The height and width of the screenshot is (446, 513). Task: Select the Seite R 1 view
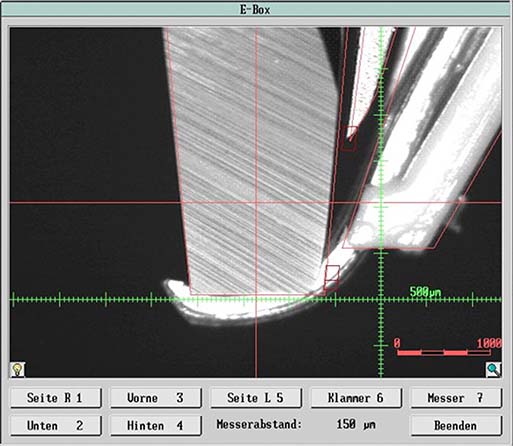click(56, 398)
